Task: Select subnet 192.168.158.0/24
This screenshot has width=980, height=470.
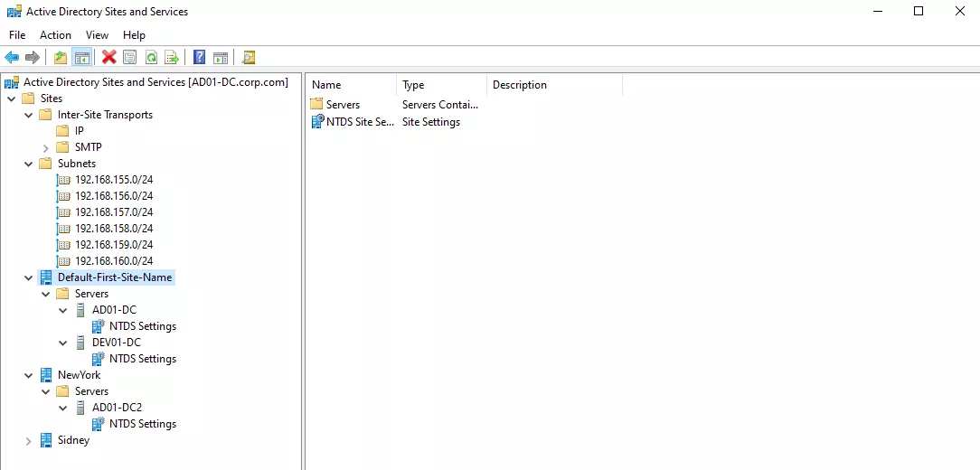Action: 114,229
